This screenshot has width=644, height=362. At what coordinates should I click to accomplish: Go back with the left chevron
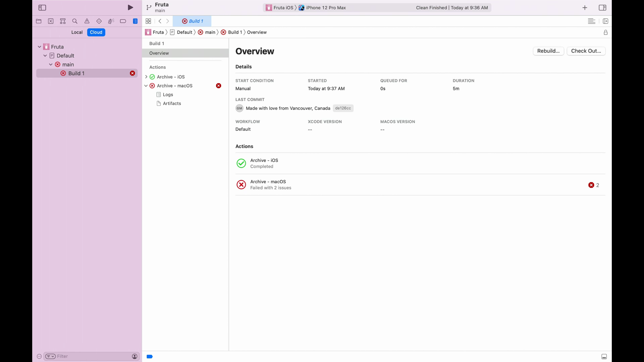point(160,21)
